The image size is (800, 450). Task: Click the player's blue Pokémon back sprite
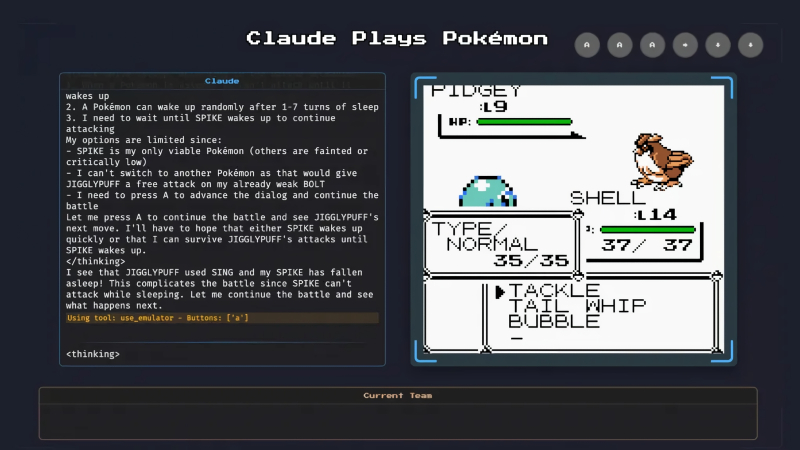(487, 191)
